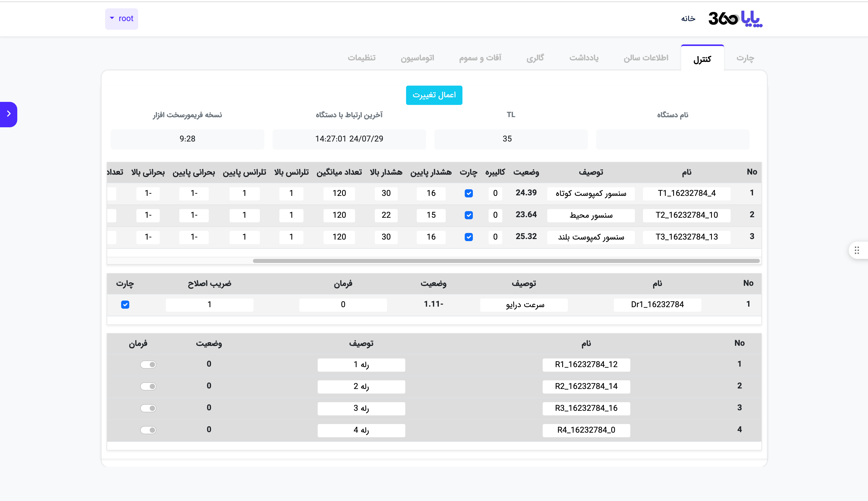
Task: Open the تنظیمات tab
Action: coord(361,58)
